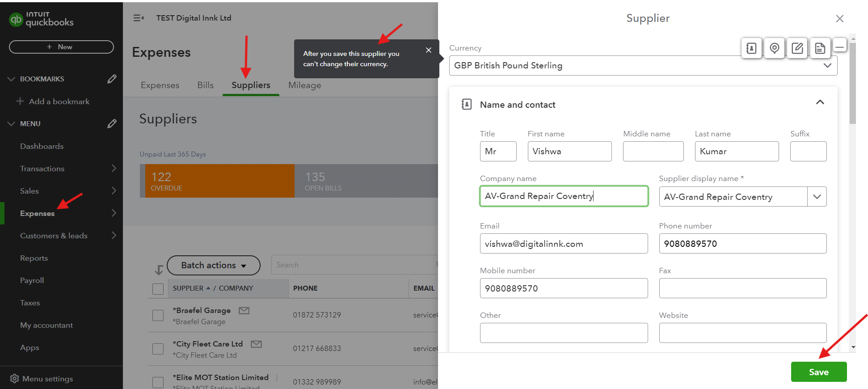This screenshot has height=389, width=868.
Task: Filter by 135 Open Bills
Action: click(x=367, y=181)
